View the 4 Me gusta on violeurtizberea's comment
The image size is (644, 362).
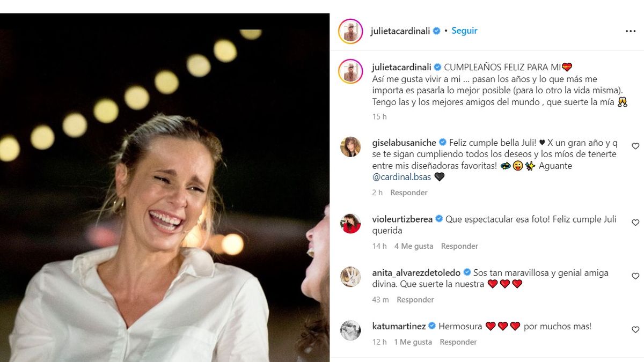click(414, 246)
